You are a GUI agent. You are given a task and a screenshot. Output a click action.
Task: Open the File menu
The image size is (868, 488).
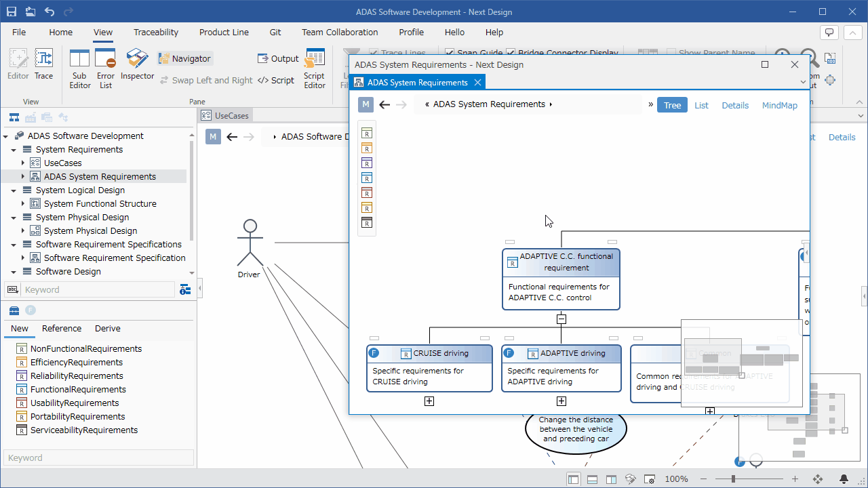pos(19,32)
